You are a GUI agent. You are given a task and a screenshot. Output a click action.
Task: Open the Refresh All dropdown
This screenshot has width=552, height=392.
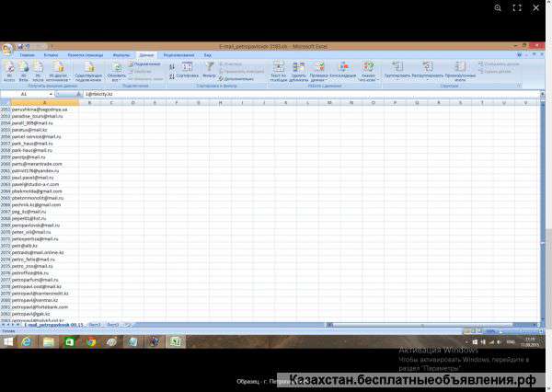tap(117, 79)
